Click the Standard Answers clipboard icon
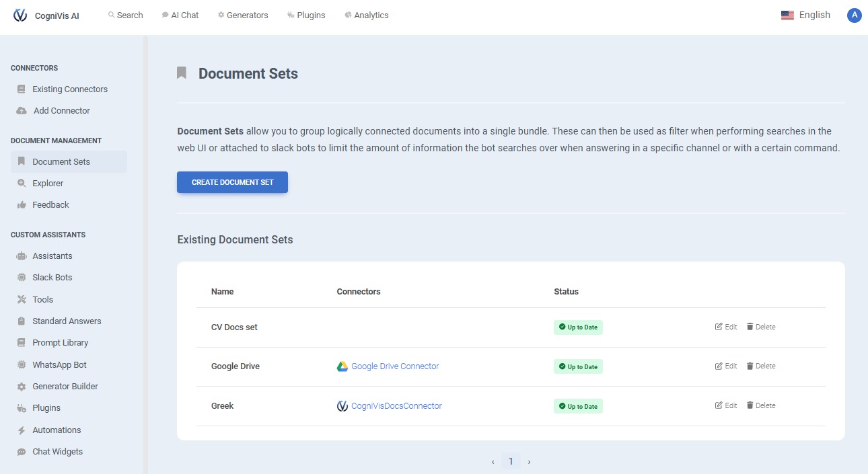The image size is (868, 474). [x=22, y=321]
